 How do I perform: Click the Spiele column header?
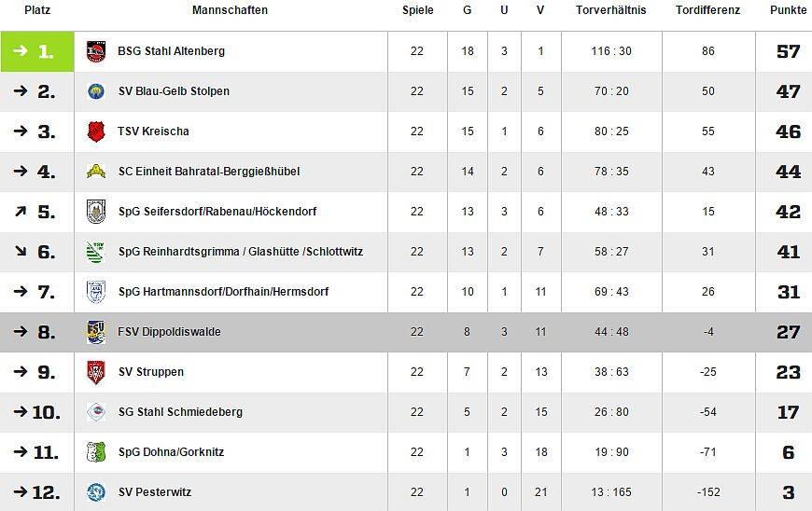point(417,10)
